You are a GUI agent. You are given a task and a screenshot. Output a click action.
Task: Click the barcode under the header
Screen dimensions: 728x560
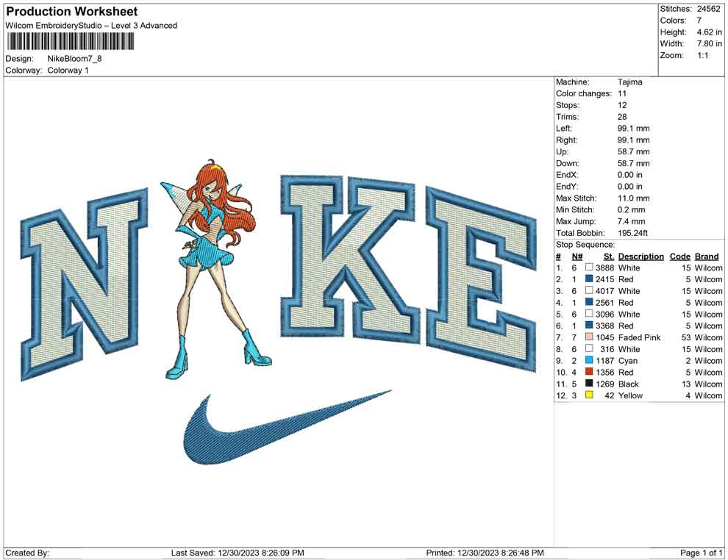[70, 42]
